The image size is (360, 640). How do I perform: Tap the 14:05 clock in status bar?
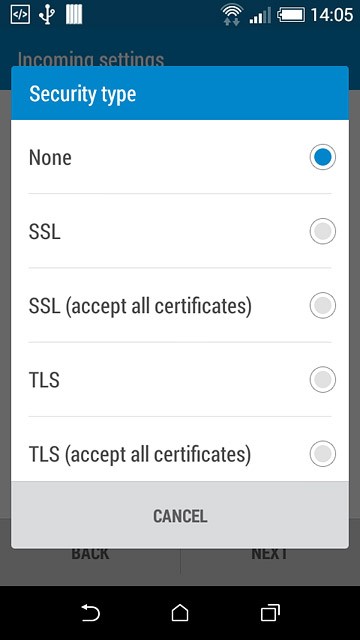(331, 16)
